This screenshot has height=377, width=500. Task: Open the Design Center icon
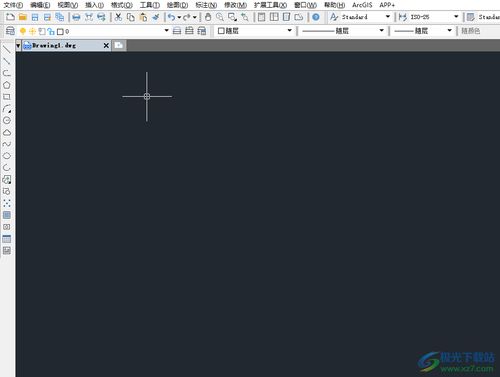[x=274, y=17]
